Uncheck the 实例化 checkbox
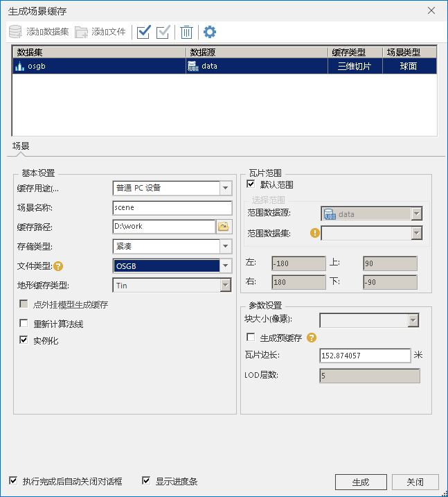Viewport: 448px width, 497px height. pos(24,340)
